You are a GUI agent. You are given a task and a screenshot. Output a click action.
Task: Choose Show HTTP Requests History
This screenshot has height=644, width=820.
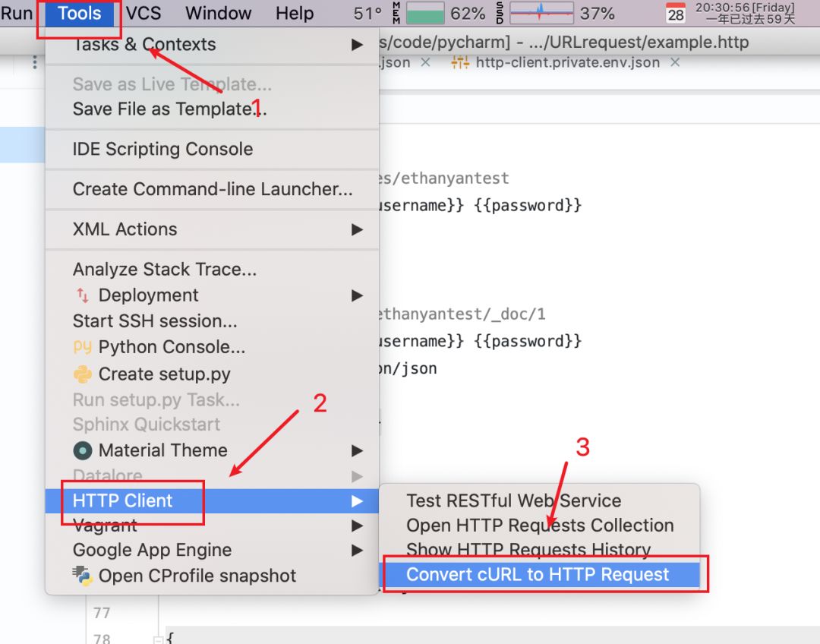coord(539,550)
